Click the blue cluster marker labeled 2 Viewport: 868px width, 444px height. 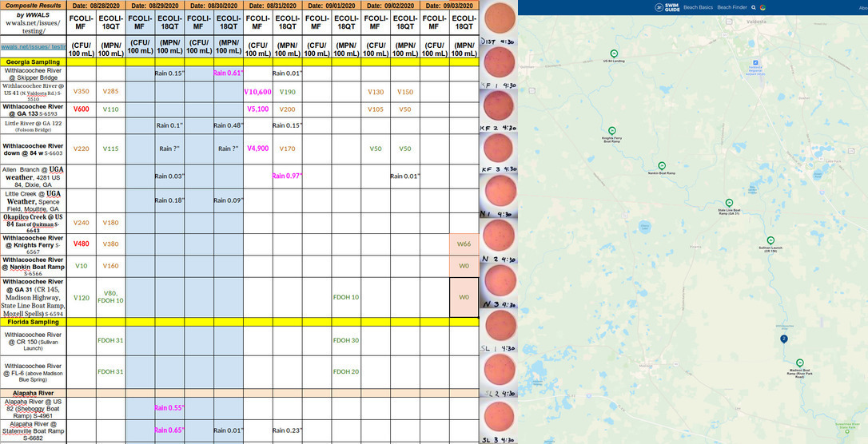[784, 339]
